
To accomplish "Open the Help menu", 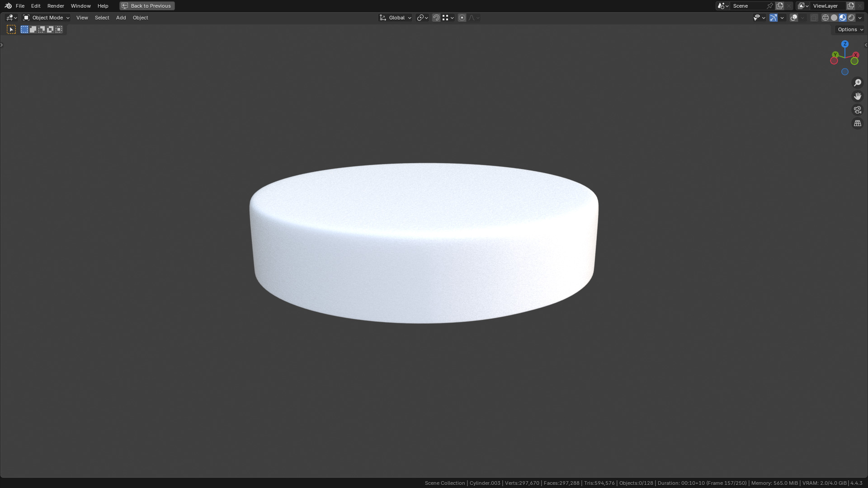I will pos(103,6).
